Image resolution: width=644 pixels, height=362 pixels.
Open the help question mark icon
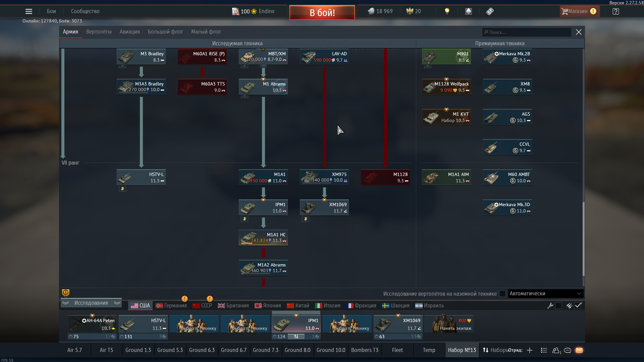pos(615,11)
